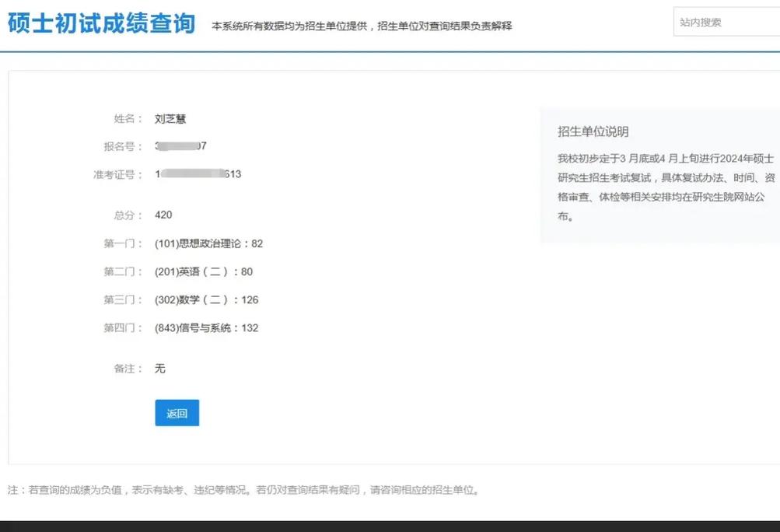Select the 信号与系统 score of 132
Screen dimensions: 780x532
[205, 327]
